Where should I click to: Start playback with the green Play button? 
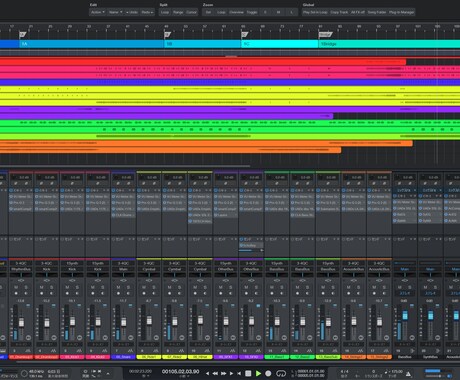[x=258, y=373]
